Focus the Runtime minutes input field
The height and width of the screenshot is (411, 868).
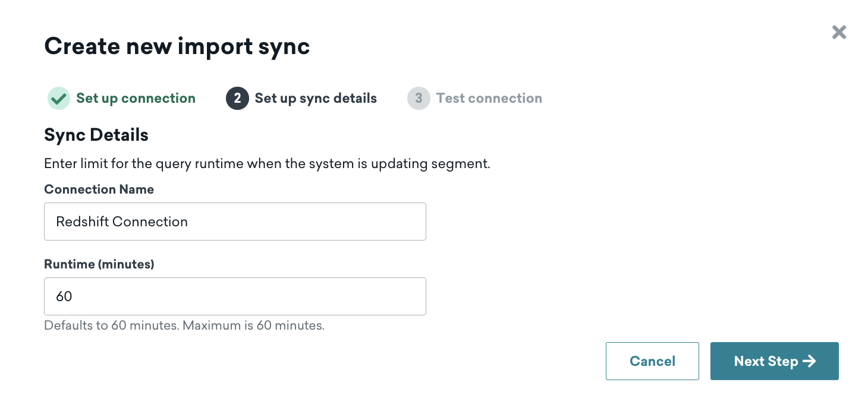(235, 296)
